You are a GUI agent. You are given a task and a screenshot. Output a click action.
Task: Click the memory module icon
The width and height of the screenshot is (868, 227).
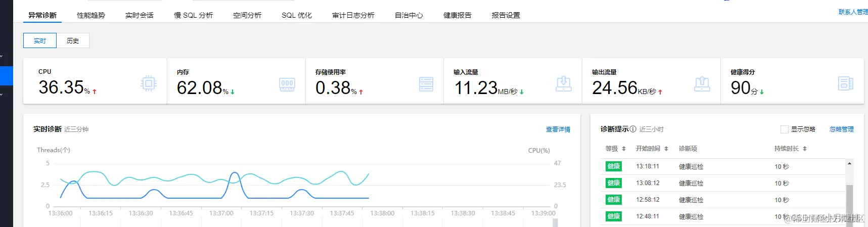287,84
